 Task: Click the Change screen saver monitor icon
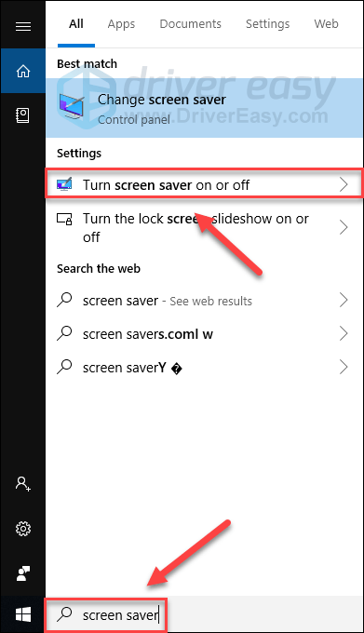tap(72, 106)
